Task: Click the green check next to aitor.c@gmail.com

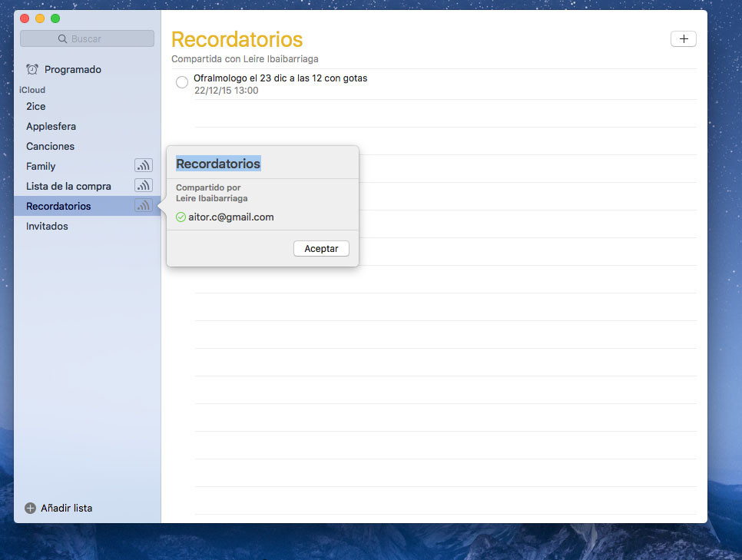Action: point(181,217)
